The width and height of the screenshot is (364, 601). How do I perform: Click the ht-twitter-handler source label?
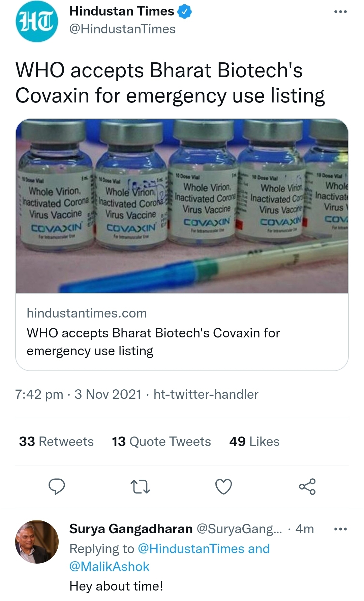tap(206, 394)
